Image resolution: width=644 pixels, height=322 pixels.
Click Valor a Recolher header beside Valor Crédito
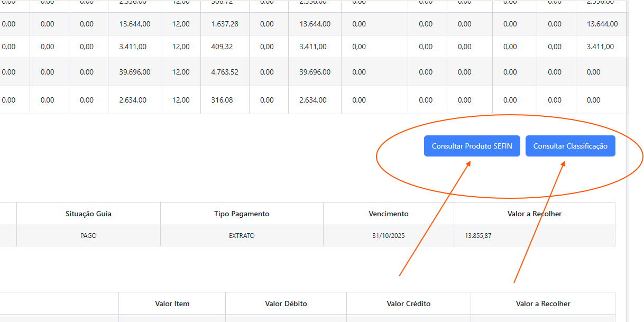[x=542, y=303]
